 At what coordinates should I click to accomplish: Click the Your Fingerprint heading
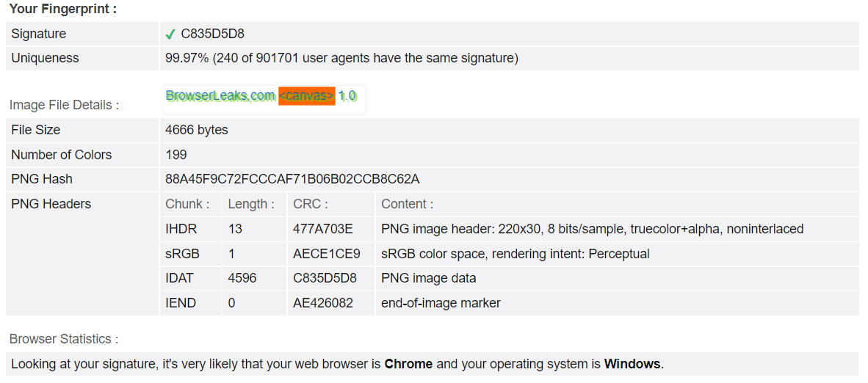63,9
